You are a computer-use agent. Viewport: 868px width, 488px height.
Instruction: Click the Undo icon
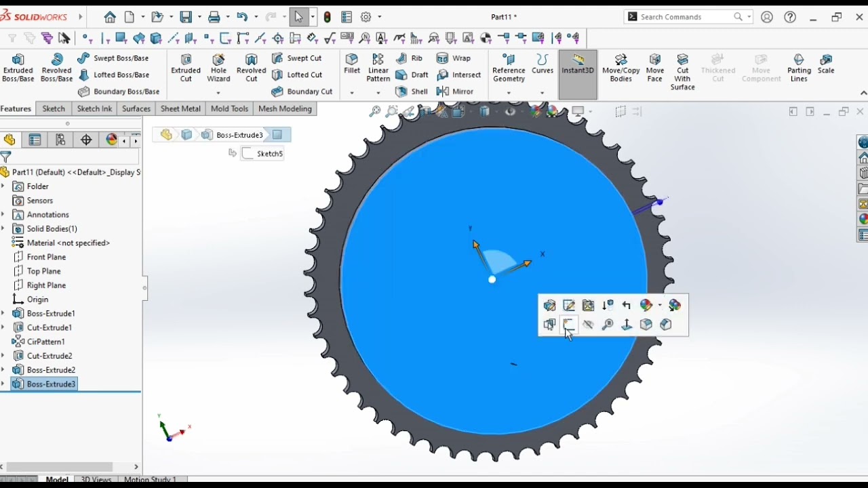point(242,17)
